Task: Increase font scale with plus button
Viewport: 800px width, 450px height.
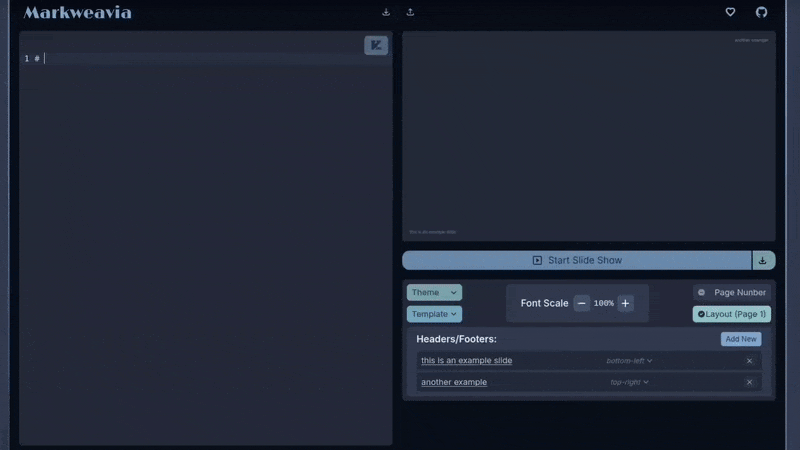Action: 625,303
